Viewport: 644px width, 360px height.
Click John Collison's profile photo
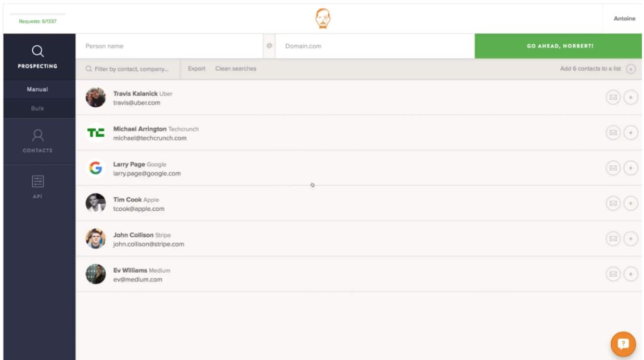[x=96, y=239]
